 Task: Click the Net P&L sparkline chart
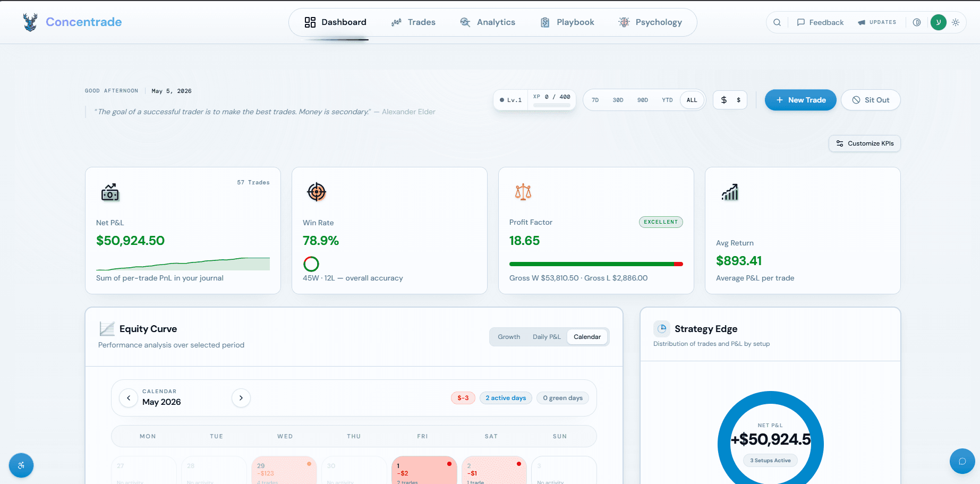(183, 264)
